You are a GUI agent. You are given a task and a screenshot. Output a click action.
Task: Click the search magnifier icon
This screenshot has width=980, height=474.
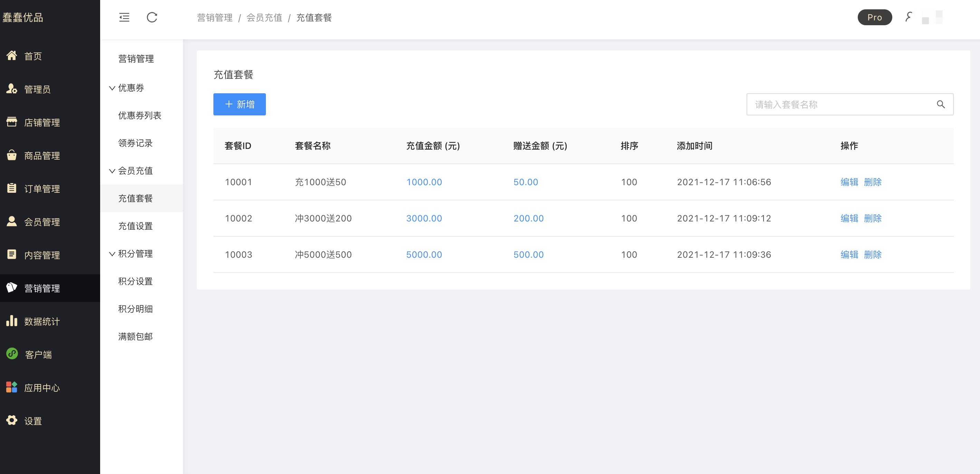coord(940,104)
